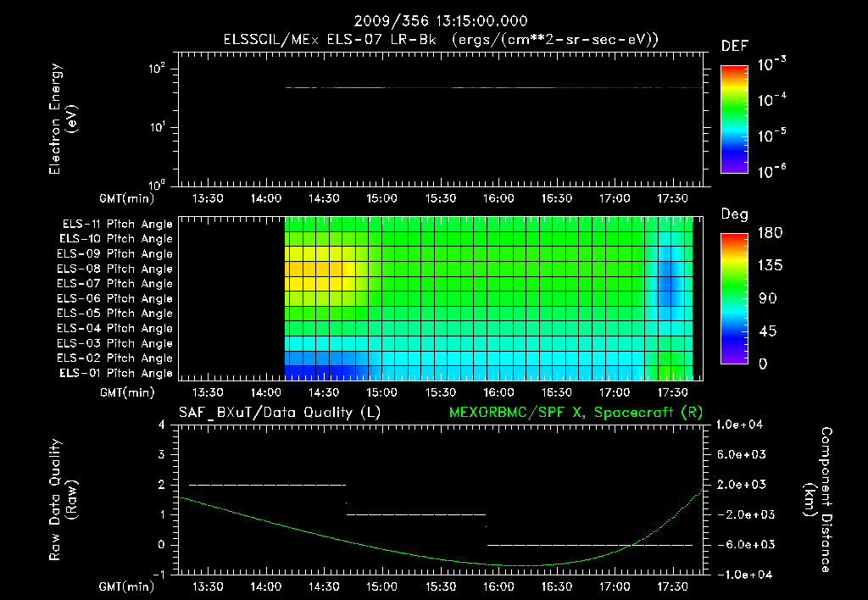This screenshot has height=600, width=868.
Task: Select the ELS-01 Pitch Angle row label
Action: (x=116, y=373)
